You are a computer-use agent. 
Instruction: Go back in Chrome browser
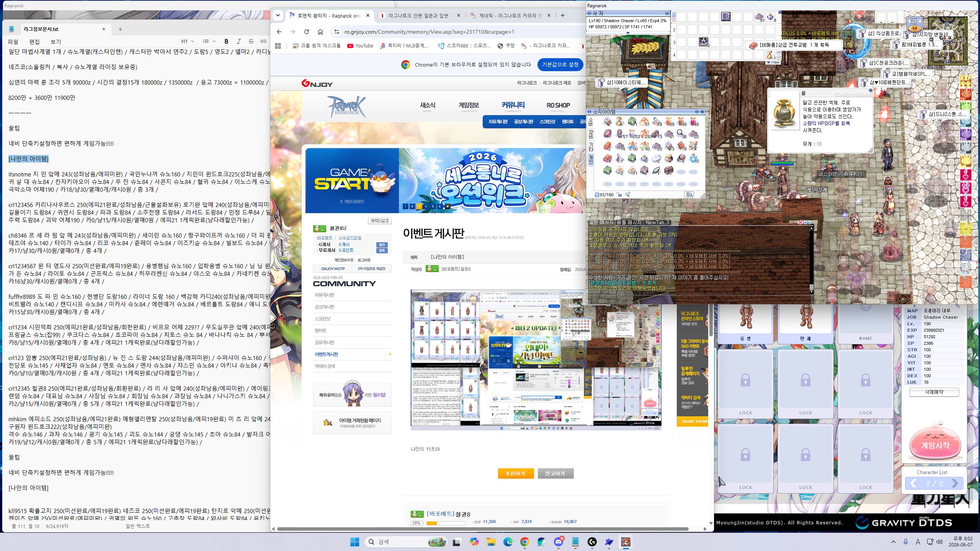coord(279,32)
